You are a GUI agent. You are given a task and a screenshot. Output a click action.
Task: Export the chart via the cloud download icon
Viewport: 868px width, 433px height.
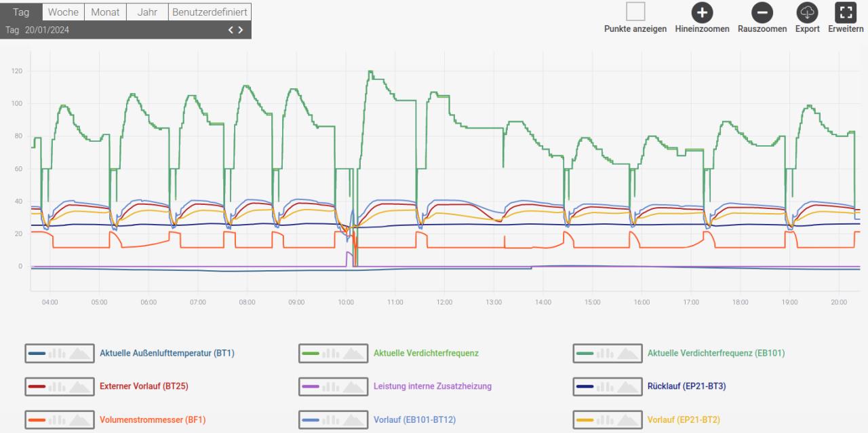point(808,12)
